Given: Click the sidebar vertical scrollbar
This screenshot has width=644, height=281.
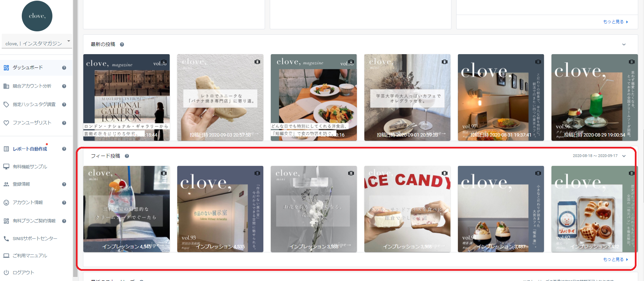Looking at the screenshot, I should (75, 140).
